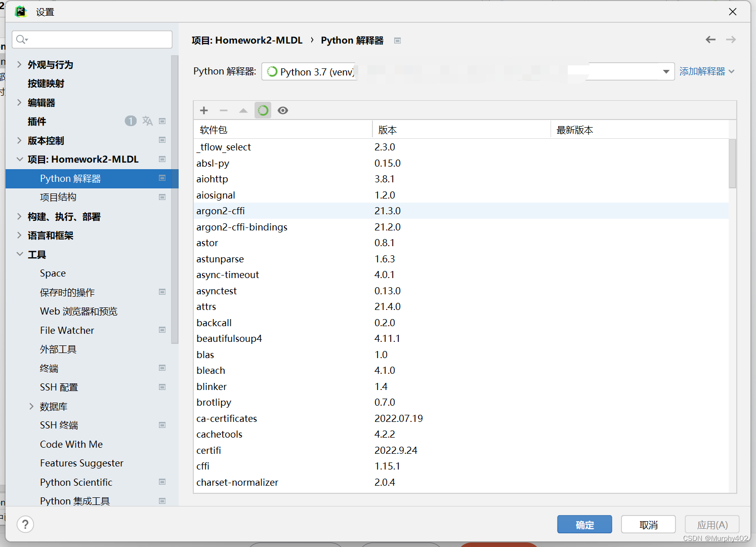Open the help question mark button
Viewport: 756px width, 547px height.
[25, 524]
